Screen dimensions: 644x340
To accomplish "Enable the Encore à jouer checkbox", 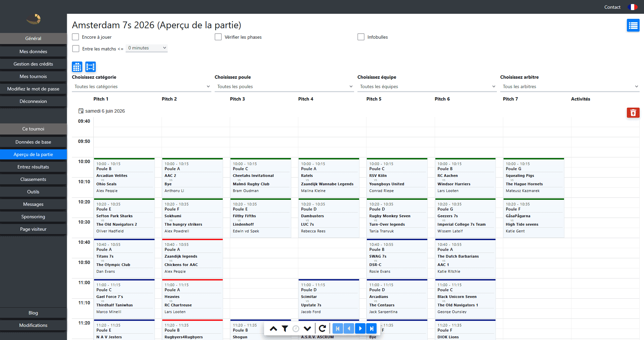I will (76, 37).
